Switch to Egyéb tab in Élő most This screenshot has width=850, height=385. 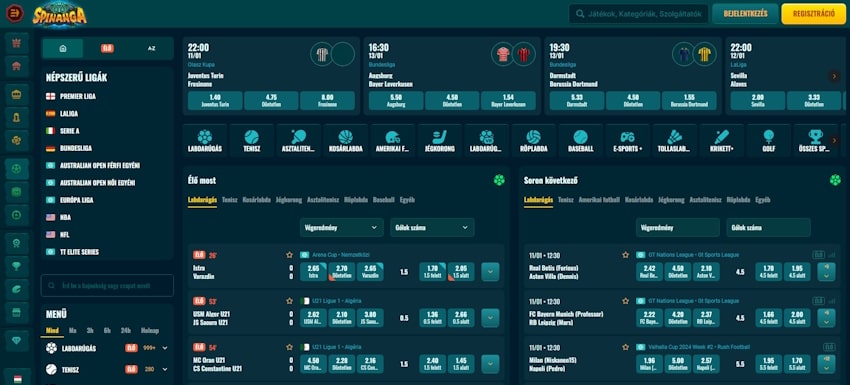click(x=407, y=200)
